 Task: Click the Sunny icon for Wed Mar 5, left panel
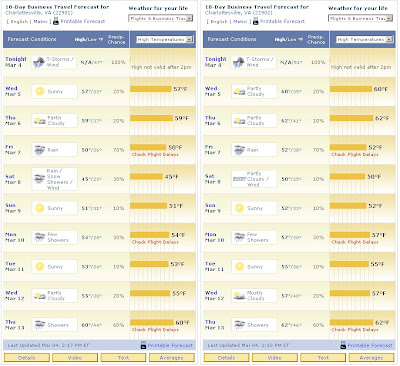40,91
